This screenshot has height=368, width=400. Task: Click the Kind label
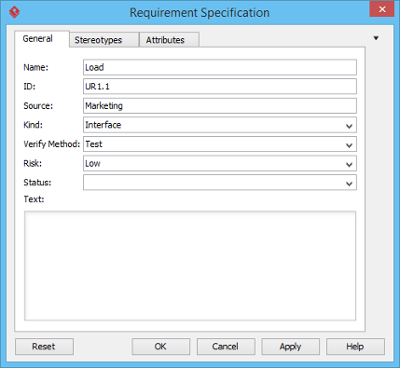33,125
